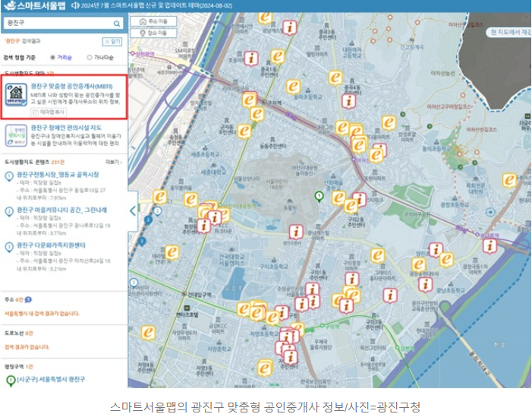Click the e marker beside 테라팰리스 건대1차
Screen dimensions: 532x414
click(x=172, y=252)
